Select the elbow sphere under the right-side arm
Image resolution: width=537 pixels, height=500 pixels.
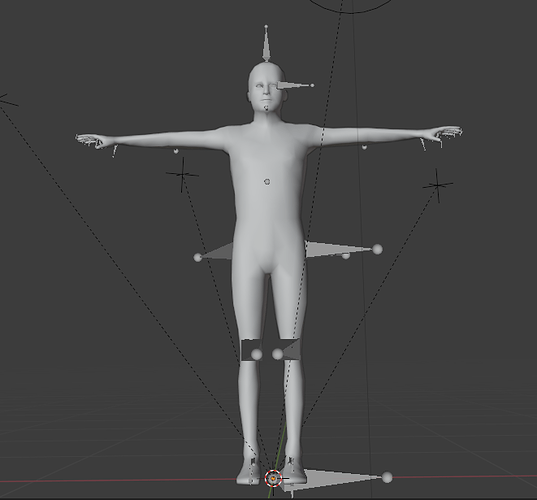click(x=364, y=147)
